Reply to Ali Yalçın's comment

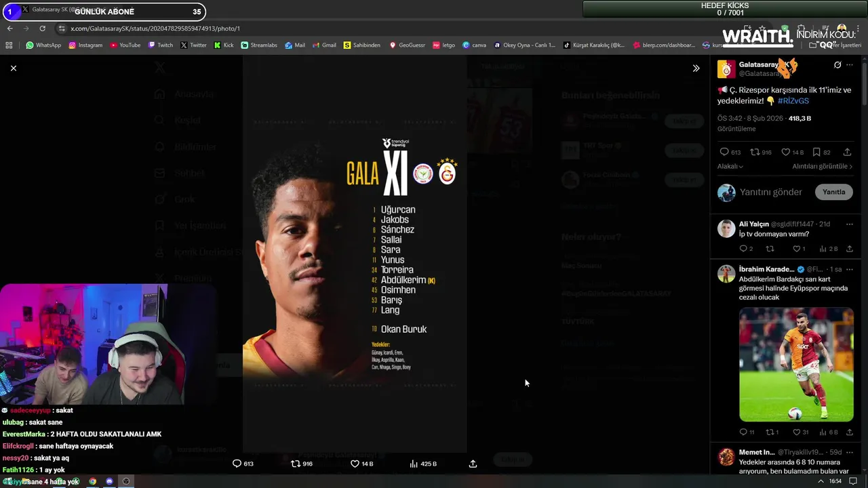coord(746,249)
